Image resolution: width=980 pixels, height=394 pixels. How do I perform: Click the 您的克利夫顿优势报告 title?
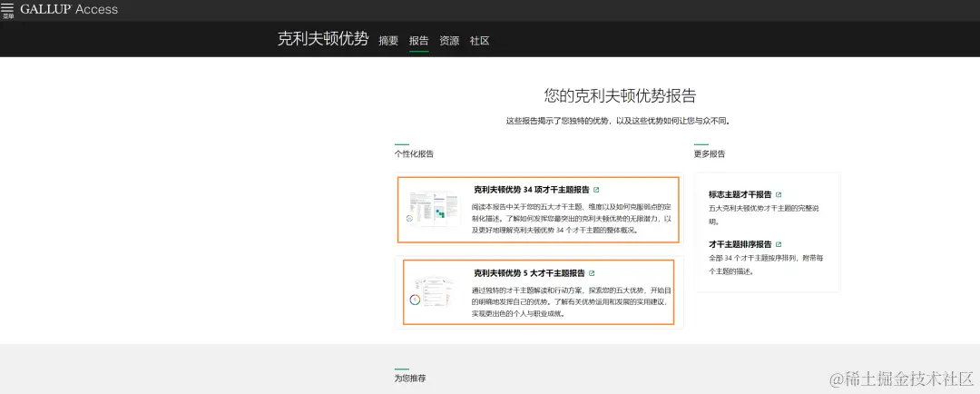(620, 96)
